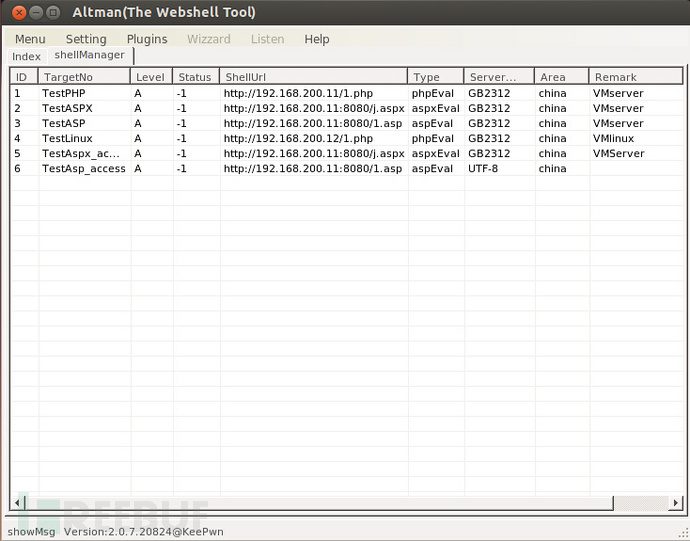Select the TestAspx_ac... row
The height and width of the screenshot is (541, 690).
pyautogui.click(x=347, y=154)
